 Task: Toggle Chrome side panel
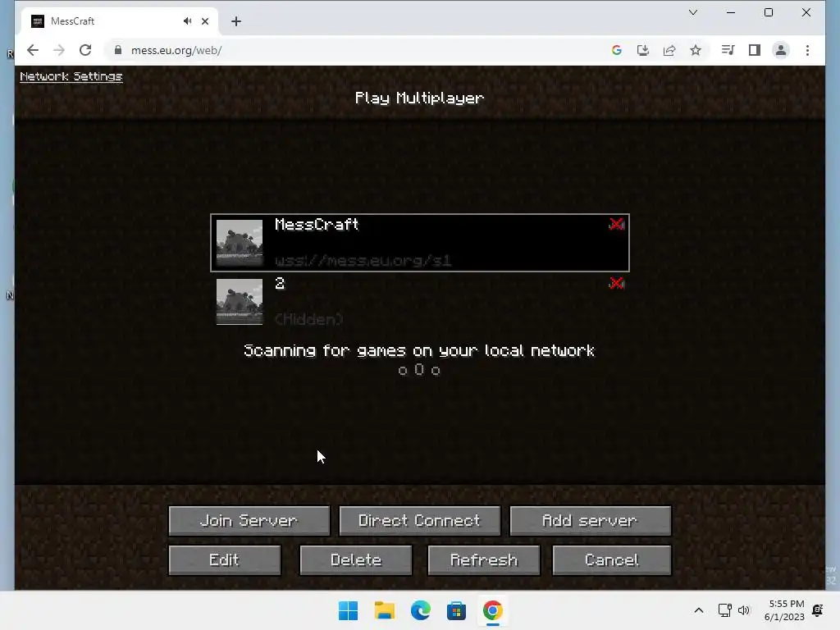tap(755, 50)
